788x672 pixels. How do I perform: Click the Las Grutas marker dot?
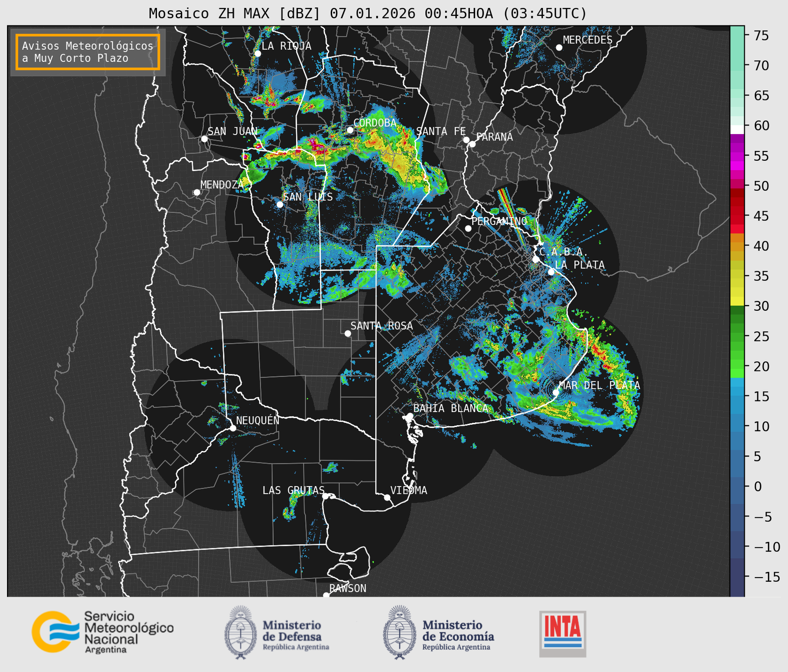[x=326, y=496]
